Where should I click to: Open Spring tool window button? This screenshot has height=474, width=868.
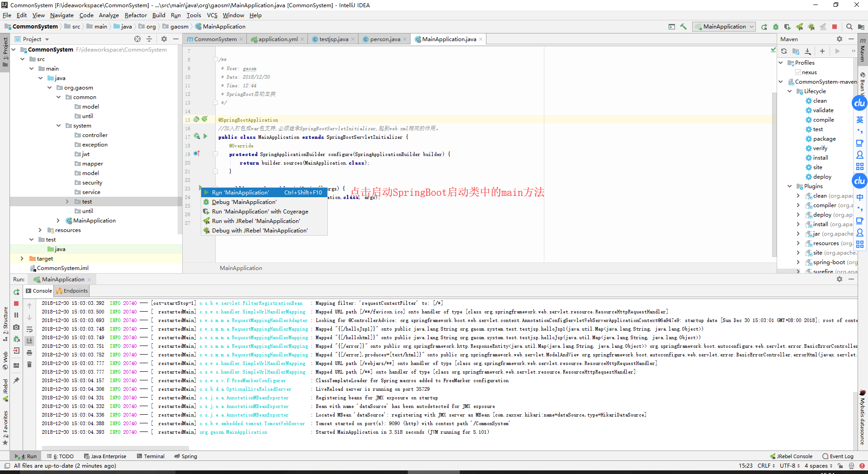click(x=185, y=456)
